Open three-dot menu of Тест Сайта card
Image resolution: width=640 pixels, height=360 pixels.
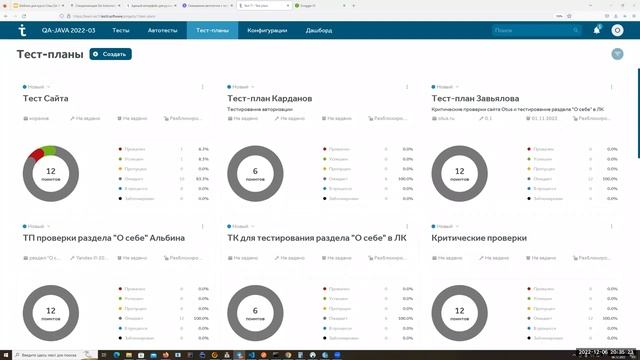click(202, 87)
